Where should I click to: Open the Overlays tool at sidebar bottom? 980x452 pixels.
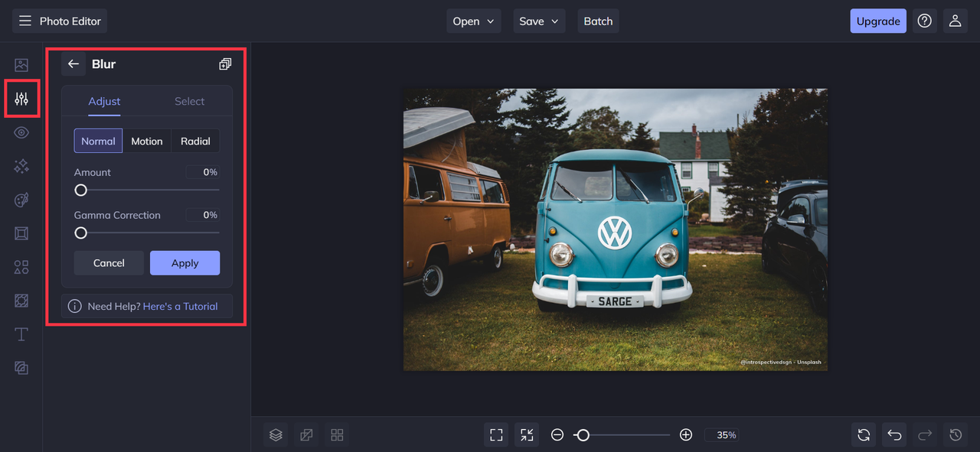coord(21,368)
